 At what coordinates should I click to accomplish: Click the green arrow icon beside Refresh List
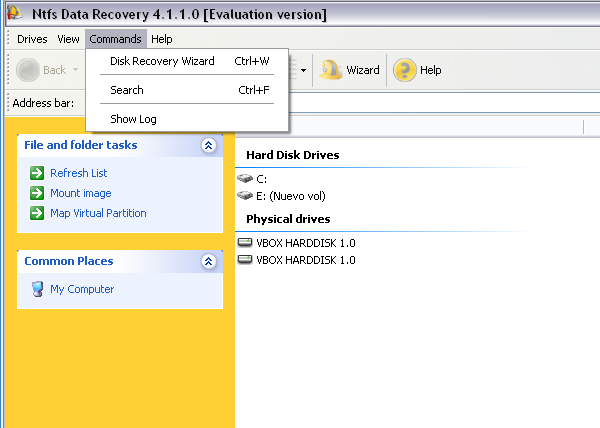(37, 173)
